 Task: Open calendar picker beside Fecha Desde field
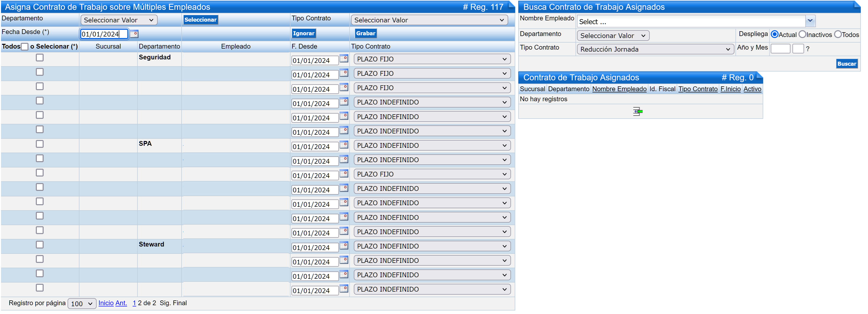click(x=134, y=34)
